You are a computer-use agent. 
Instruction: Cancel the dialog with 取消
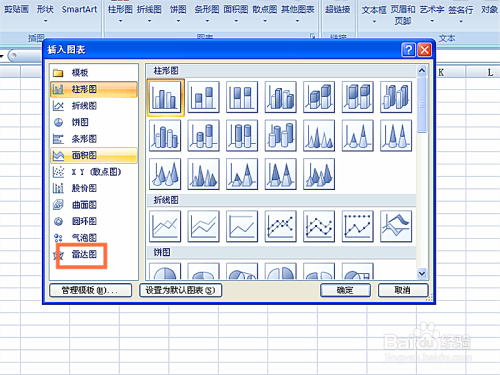coord(403,290)
